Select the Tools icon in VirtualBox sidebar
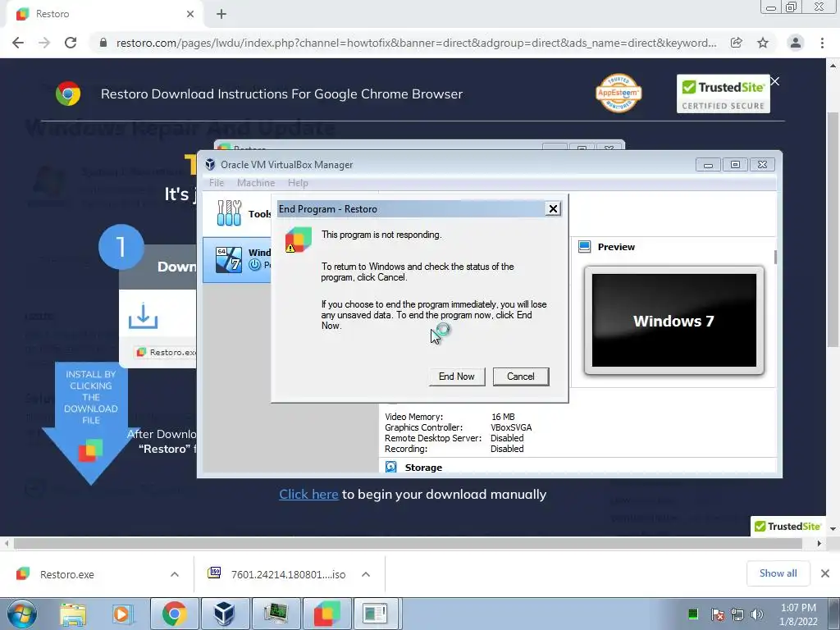This screenshot has width=840, height=630. point(230,212)
